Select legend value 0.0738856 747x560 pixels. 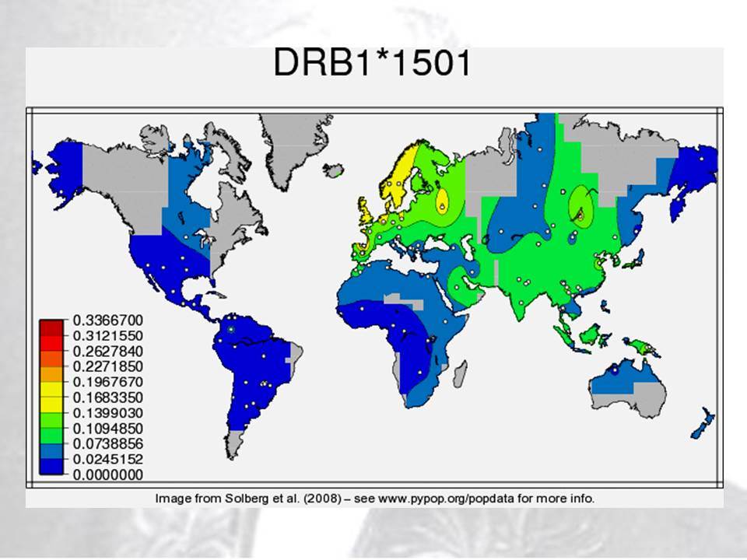point(107,444)
